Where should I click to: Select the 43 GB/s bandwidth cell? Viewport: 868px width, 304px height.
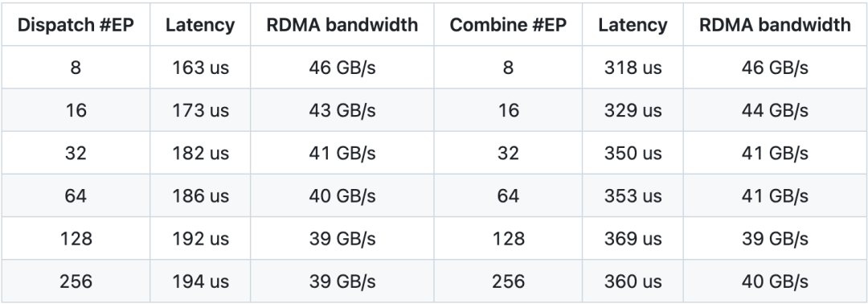342,110
